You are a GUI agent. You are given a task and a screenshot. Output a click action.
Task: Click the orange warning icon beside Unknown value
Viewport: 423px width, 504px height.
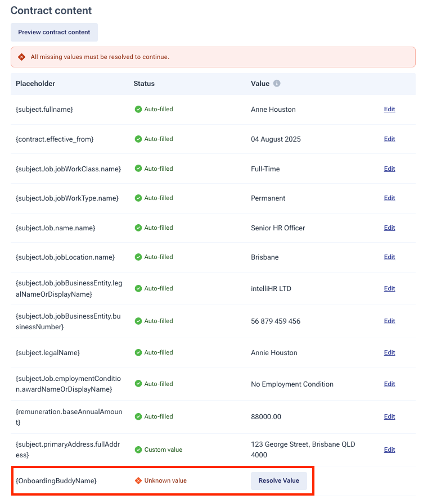point(138,480)
